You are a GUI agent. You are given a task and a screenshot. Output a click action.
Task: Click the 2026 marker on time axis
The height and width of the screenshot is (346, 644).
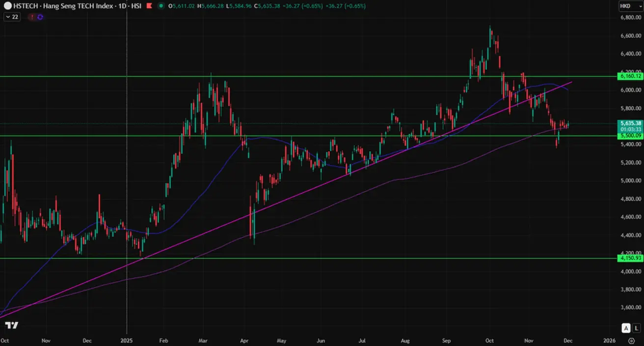click(609, 340)
